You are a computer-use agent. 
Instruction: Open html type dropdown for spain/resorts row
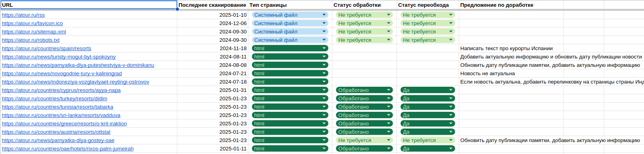pyautogui.click(x=290, y=49)
